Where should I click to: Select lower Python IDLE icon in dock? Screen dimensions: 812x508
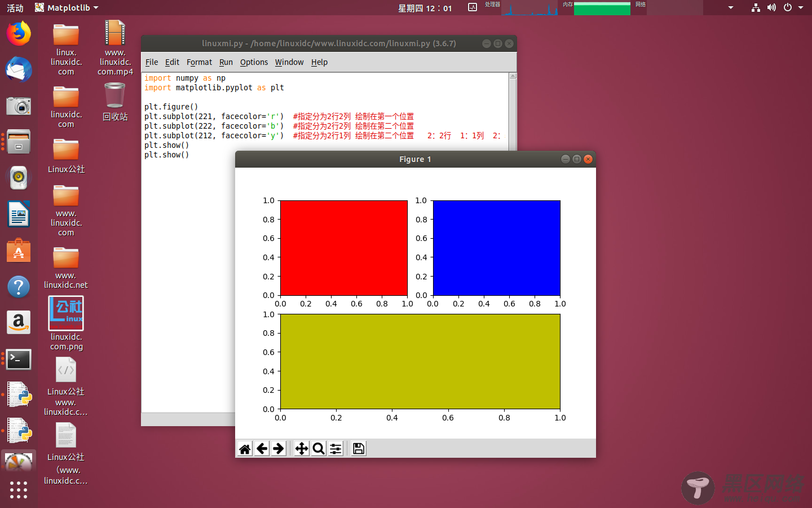pyautogui.click(x=19, y=431)
